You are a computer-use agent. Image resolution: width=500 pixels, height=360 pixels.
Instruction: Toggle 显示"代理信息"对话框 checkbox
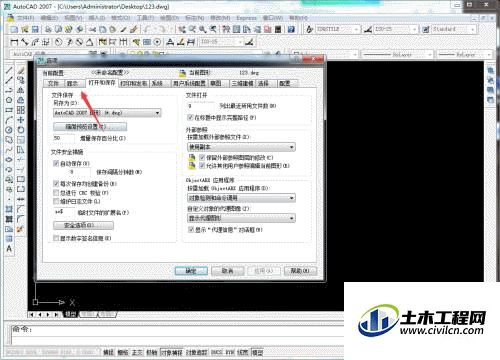(x=191, y=229)
